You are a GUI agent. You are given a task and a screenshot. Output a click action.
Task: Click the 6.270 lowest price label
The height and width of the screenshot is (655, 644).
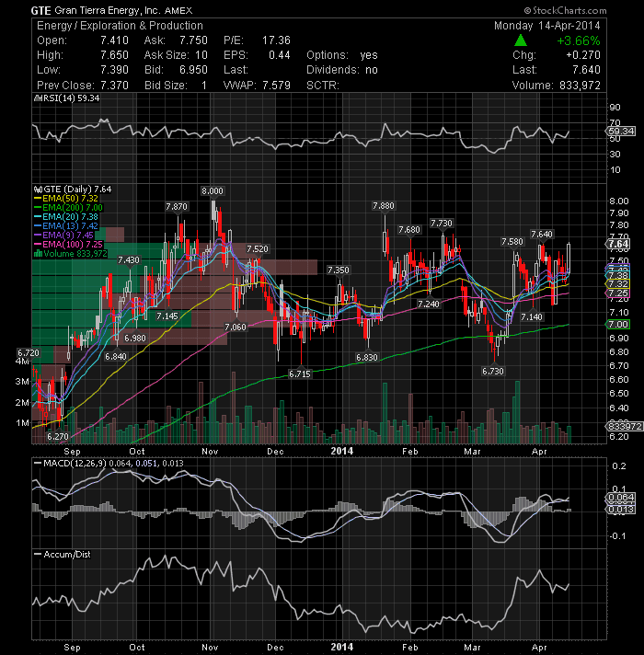[x=58, y=437]
